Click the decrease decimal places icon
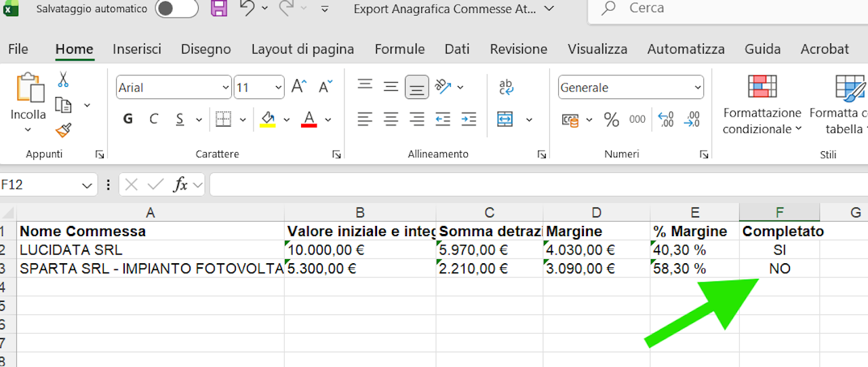This screenshot has width=868, height=367. click(692, 120)
